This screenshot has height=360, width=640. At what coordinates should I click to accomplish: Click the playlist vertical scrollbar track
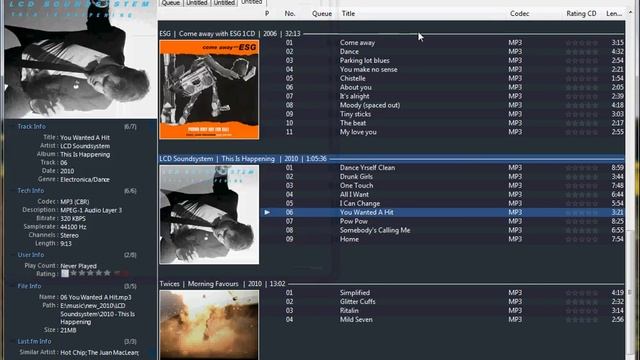(631, 188)
